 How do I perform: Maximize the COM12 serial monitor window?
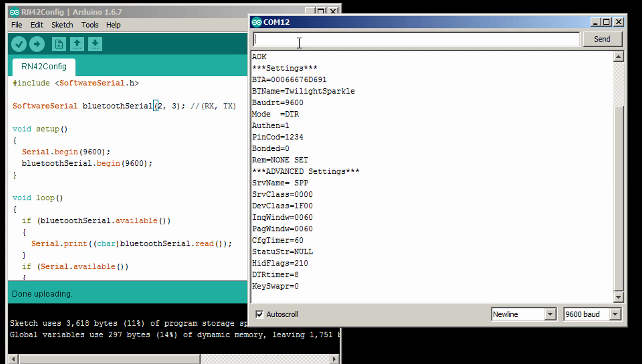607,22
